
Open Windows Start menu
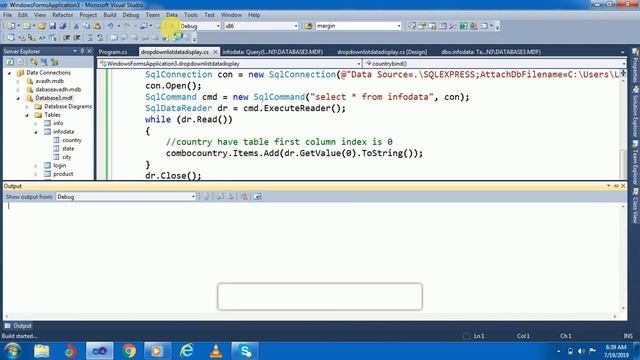13,351
